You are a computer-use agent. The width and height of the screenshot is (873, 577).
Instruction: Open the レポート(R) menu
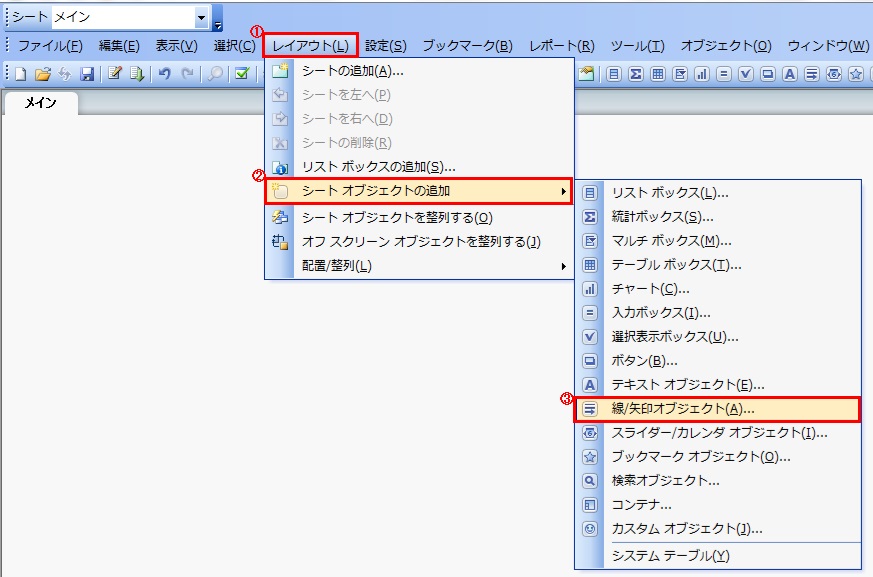click(x=562, y=46)
